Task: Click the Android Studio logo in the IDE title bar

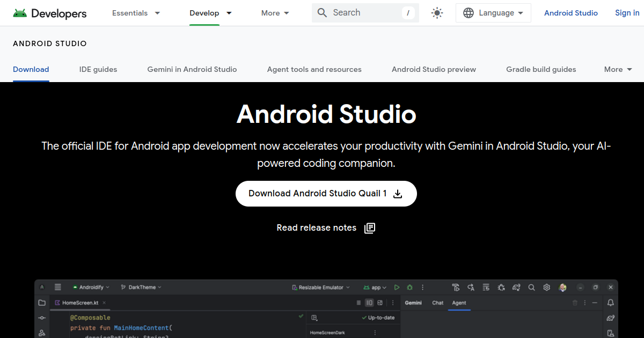Action: click(42, 288)
